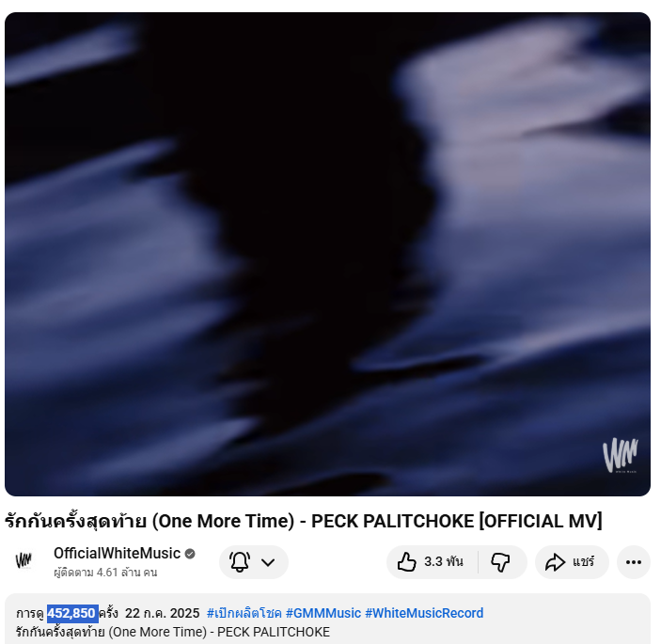The image size is (661, 644).
Task: Click the upload date 22 ก.ค. 2025
Action: pos(162,613)
